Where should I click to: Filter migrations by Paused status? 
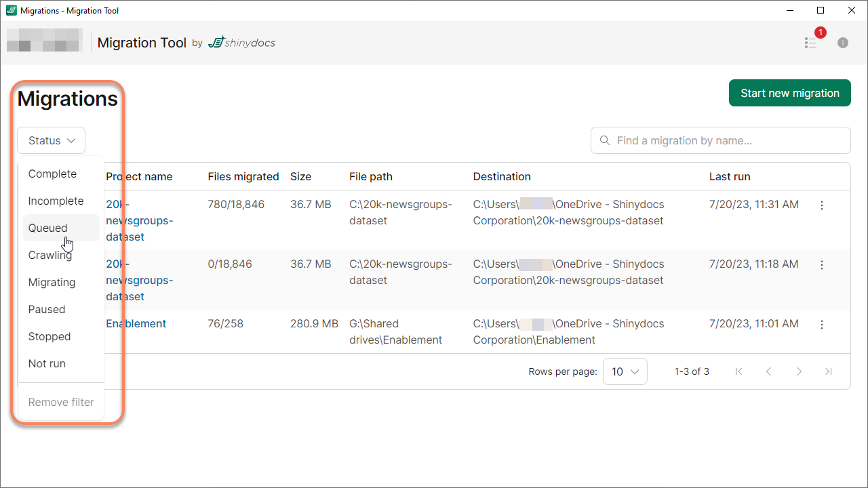pos(47,310)
